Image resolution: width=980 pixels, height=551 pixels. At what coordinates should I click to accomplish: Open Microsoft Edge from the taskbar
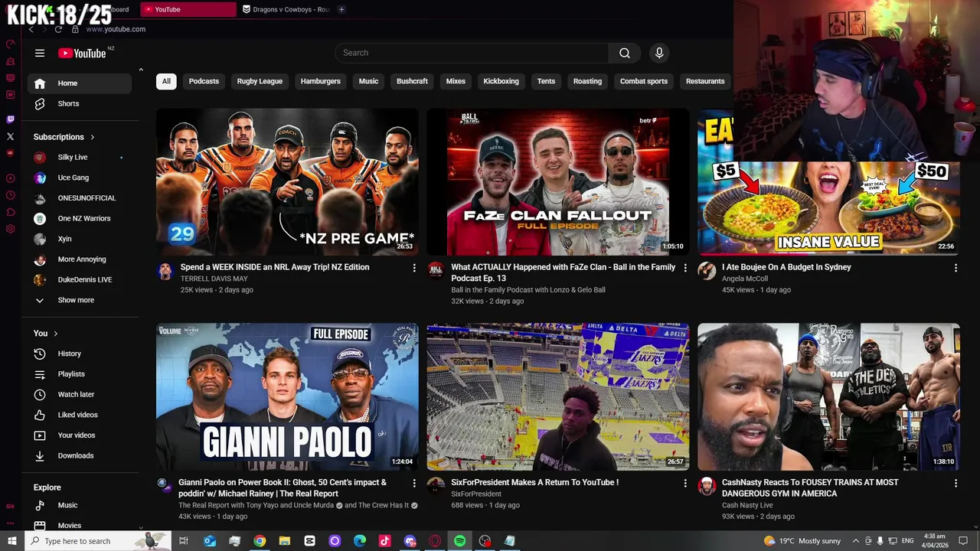pyautogui.click(x=360, y=541)
